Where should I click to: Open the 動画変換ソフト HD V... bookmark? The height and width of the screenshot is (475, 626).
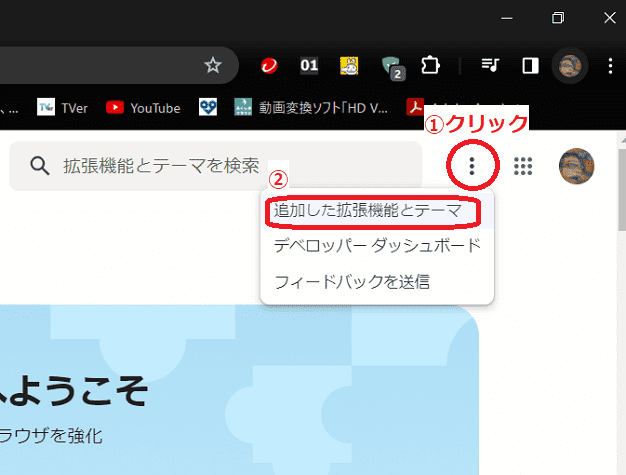[311, 107]
